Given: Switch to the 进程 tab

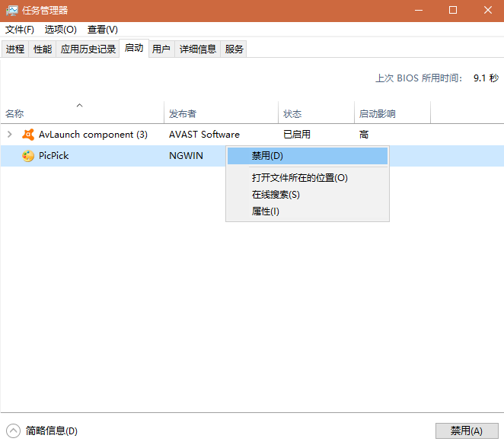Looking at the screenshot, I should point(15,49).
